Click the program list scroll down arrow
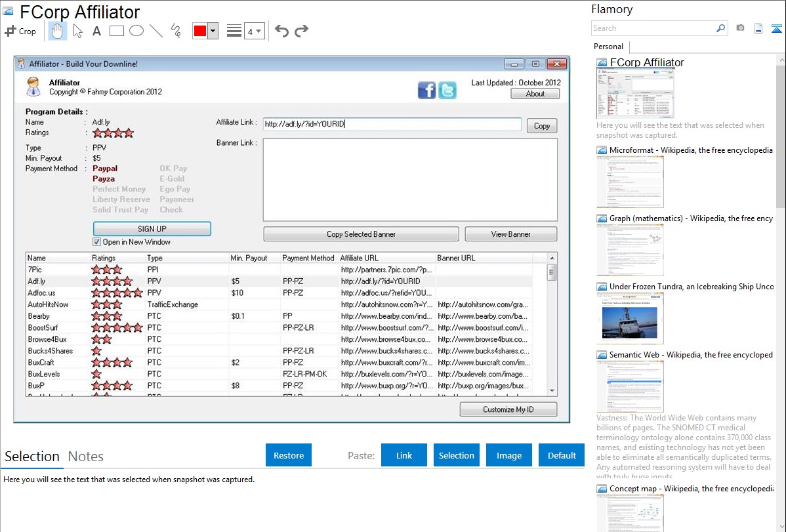This screenshot has height=532, width=786. (552, 390)
